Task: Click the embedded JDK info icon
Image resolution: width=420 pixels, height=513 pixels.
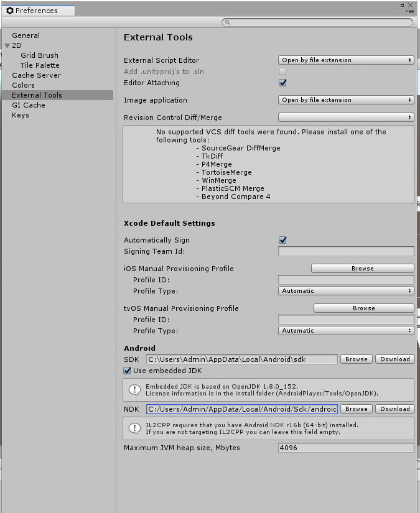Action: point(134,389)
